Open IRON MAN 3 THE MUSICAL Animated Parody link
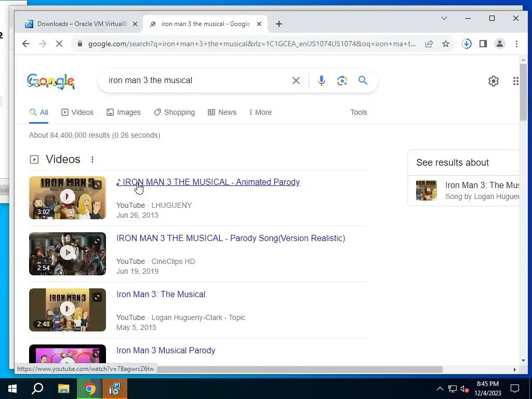Image resolution: width=532 pixels, height=399 pixels. coord(208,182)
